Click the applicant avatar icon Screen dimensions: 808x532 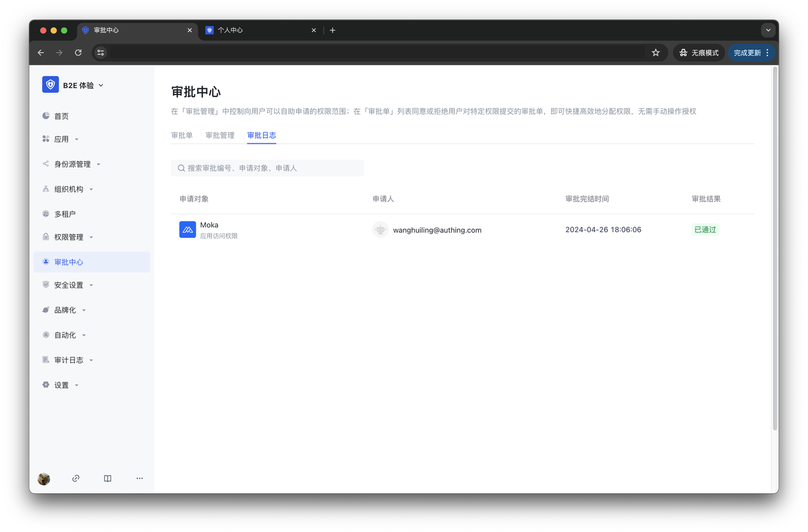(x=380, y=230)
